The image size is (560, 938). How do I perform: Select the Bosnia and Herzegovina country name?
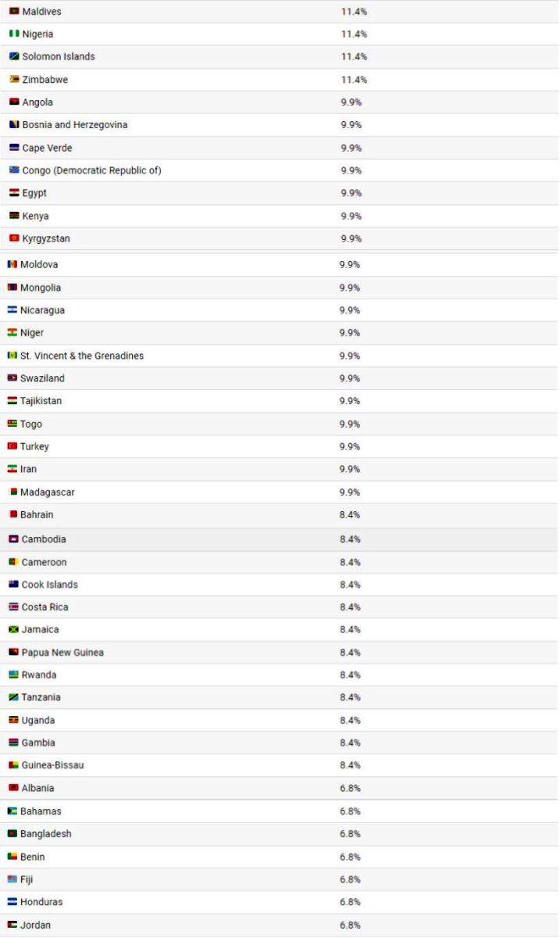point(75,125)
